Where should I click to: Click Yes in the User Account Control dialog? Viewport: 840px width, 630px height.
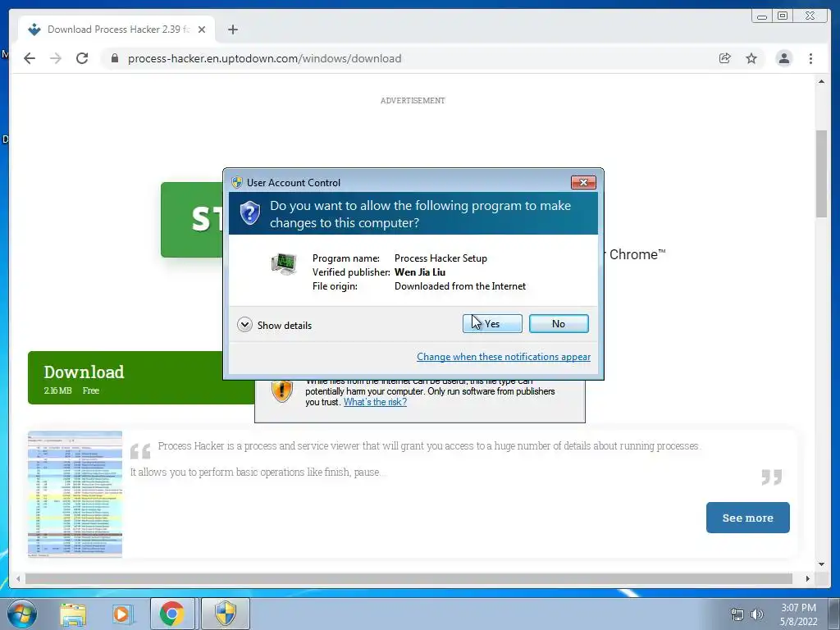492,323
